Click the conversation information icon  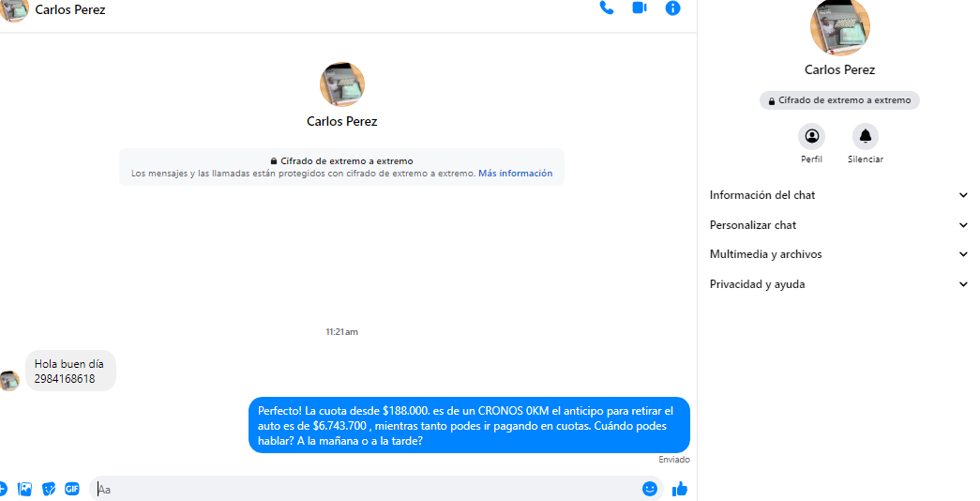(x=672, y=8)
